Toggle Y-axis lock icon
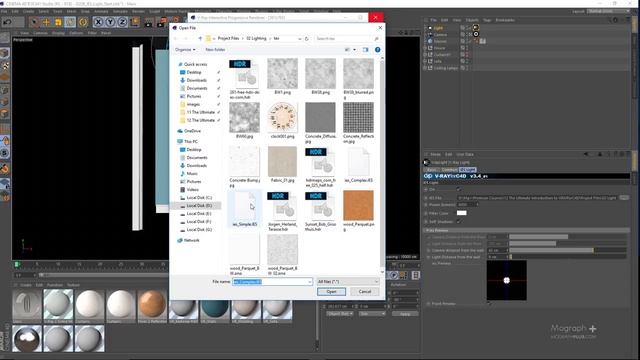Screen dimensions: 640x360 [111, 22]
